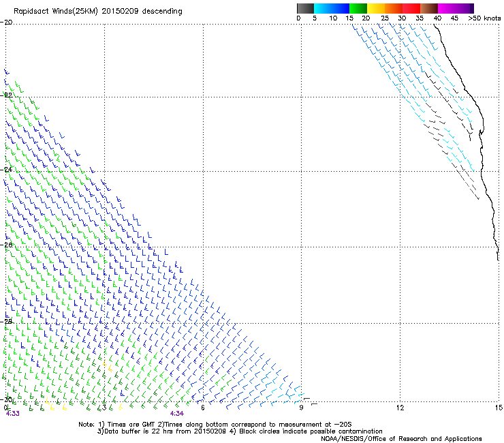Screen dimensions: 504x443
Task: Click the gray 0-5 knots color swatch
Action: click(305, 8)
